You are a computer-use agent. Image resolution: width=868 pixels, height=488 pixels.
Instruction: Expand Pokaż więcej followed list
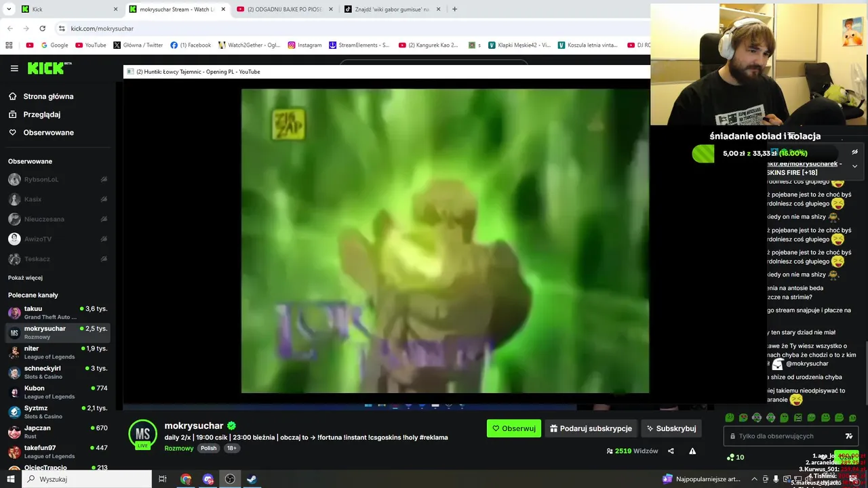25,278
